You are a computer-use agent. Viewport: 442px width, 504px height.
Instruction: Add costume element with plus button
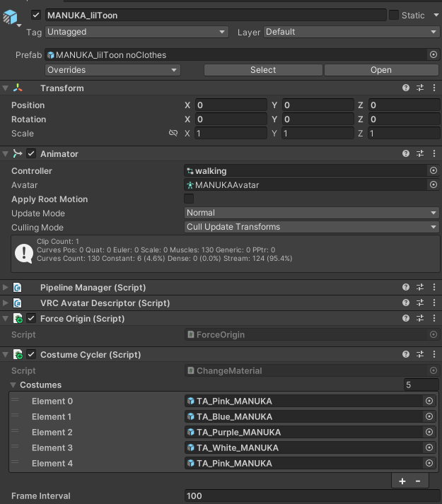402,481
